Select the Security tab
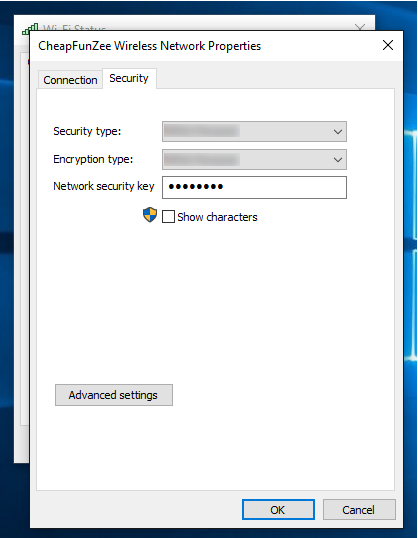 pyautogui.click(x=129, y=78)
